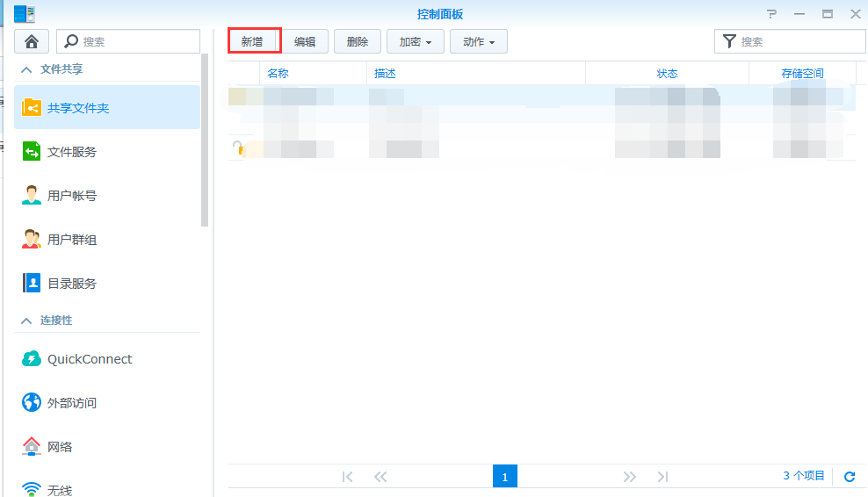868x497 pixels.
Task: Open 共享文件夹 in the sidebar
Action: (107, 107)
